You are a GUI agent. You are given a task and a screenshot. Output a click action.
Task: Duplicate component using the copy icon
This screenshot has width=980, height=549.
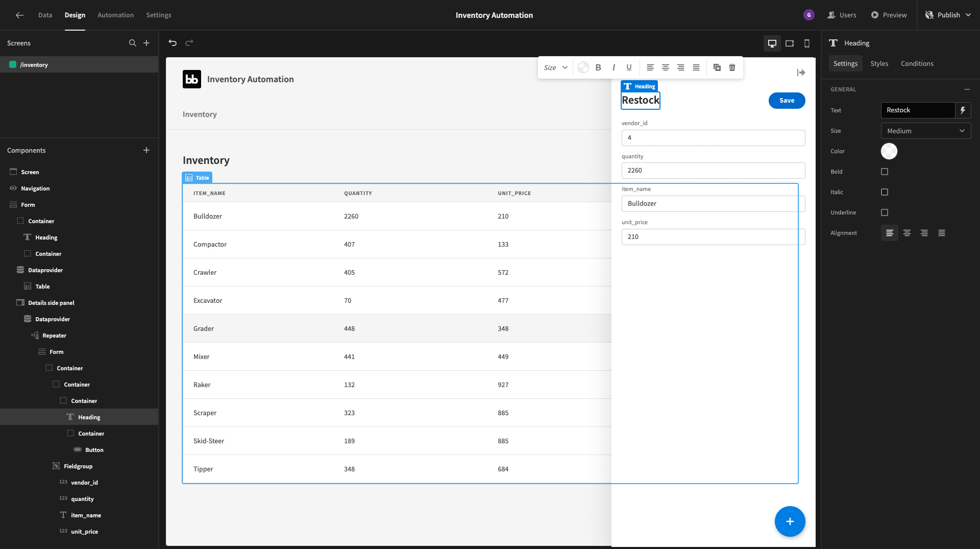coord(717,67)
